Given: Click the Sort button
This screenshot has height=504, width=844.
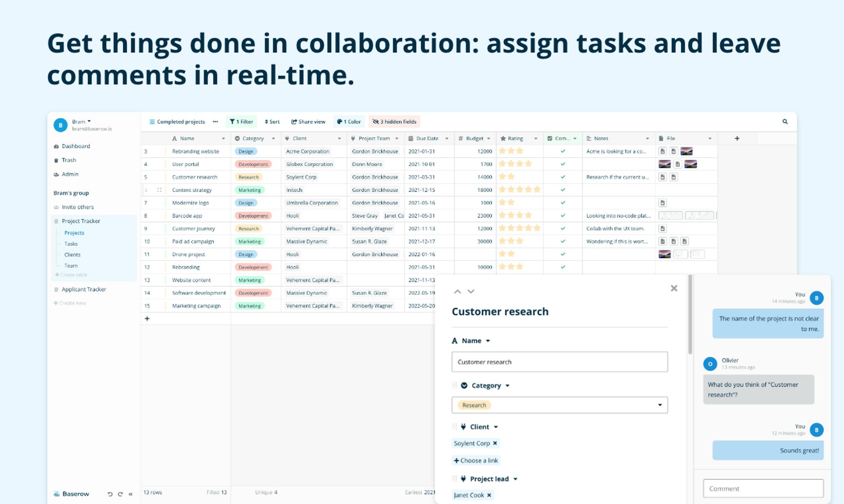Looking at the screenshot, I should pyautogui.click(x=272, y=121).
